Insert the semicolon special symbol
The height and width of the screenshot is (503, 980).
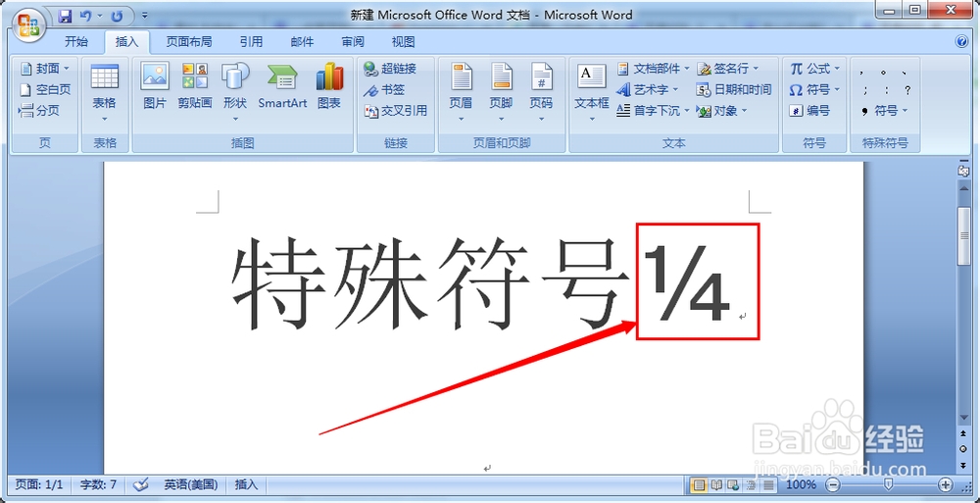click(x=865, y=90)
